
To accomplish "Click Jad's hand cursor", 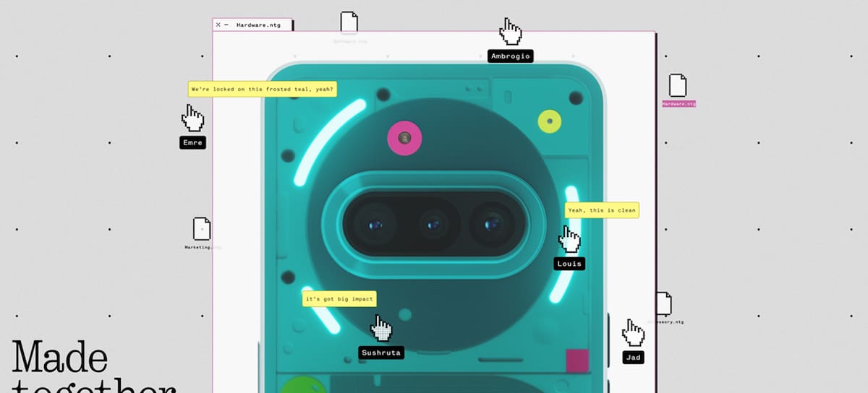I will pyautogui.click(x=634, y=333).
